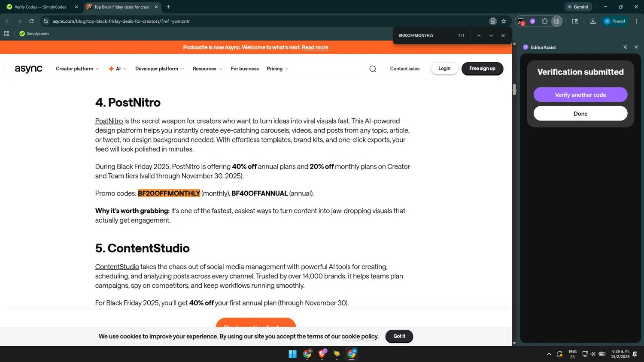Close the find-in-page bar
This screenshot has width=644, height=362.
[503, 36]
